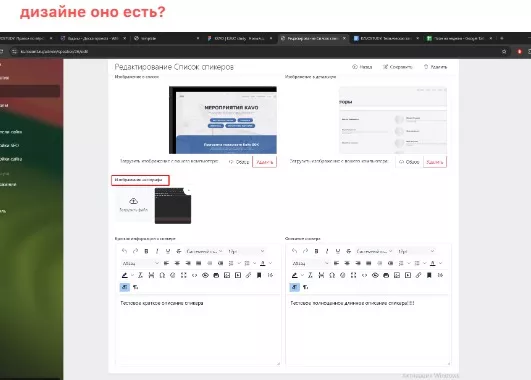
Task: Insert special character (omega) in left editor
Action: (x=162, y=275)
